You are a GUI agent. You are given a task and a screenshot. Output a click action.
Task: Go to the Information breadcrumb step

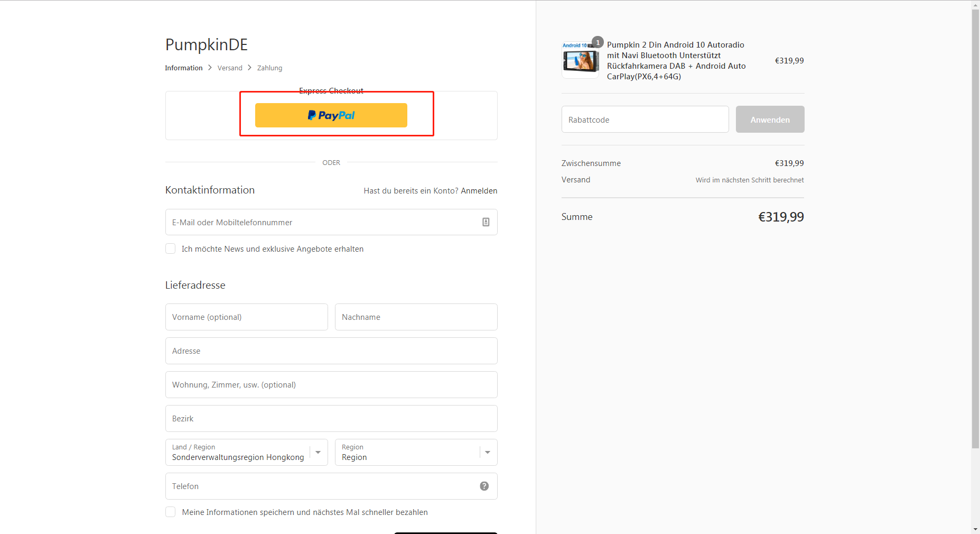pos(183,68)
